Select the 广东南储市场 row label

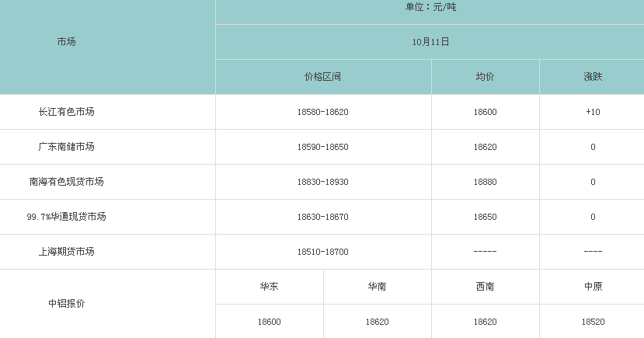coord(66,147)
